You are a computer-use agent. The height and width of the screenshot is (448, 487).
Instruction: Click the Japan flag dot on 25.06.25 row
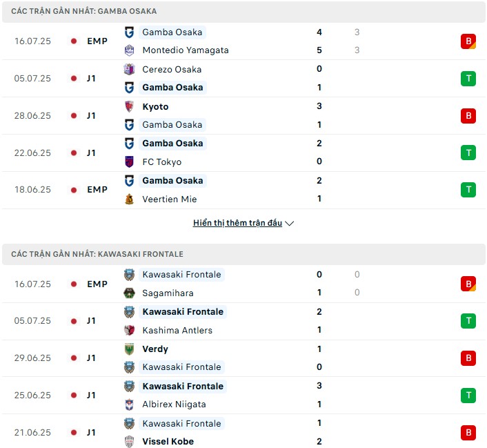[74, 395]
